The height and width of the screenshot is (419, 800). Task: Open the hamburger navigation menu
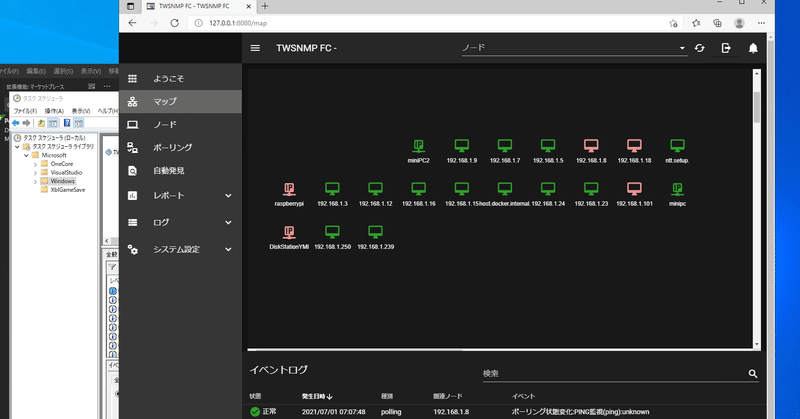[255, 48]
